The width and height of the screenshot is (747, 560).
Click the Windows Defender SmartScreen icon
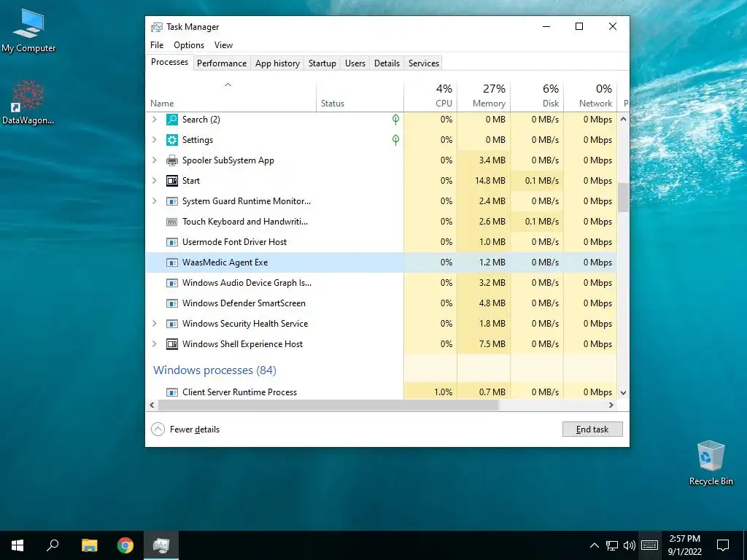[171, 303]
